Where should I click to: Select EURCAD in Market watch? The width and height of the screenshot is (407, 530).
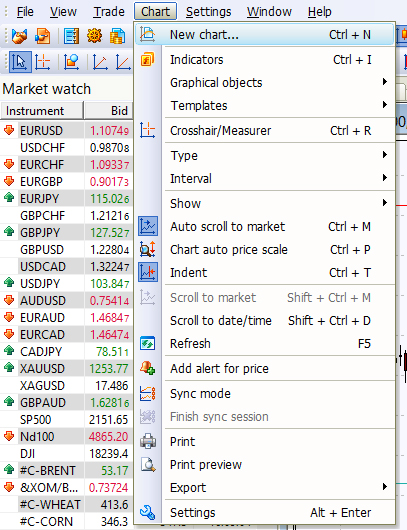(42, 335)
